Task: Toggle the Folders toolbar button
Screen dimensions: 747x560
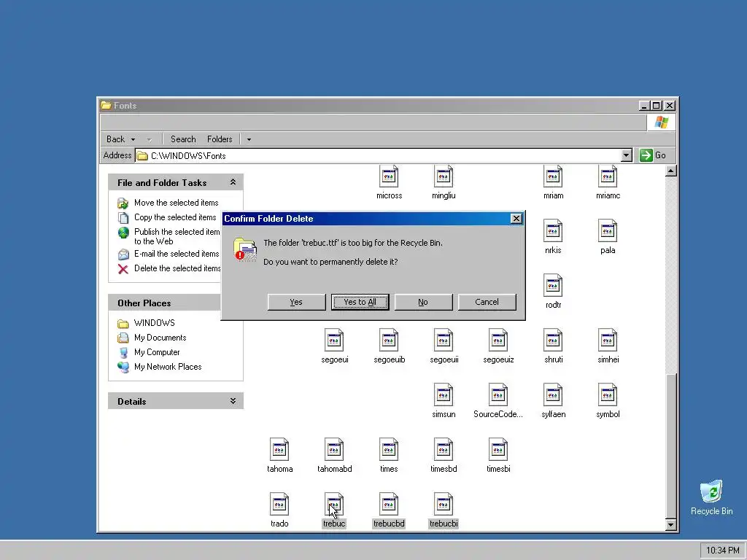Action: (x=220, y=139)
